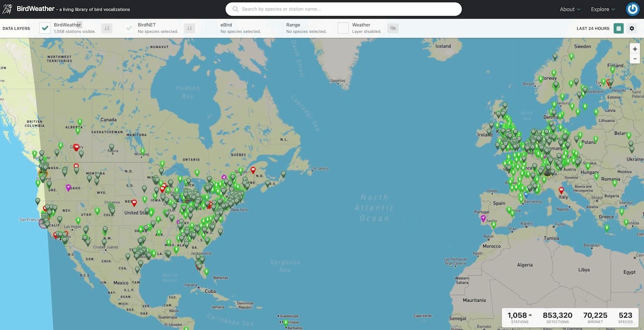
Task: Select the green marker in Romania
Action: pyautogui.click(x=615, y=183)
